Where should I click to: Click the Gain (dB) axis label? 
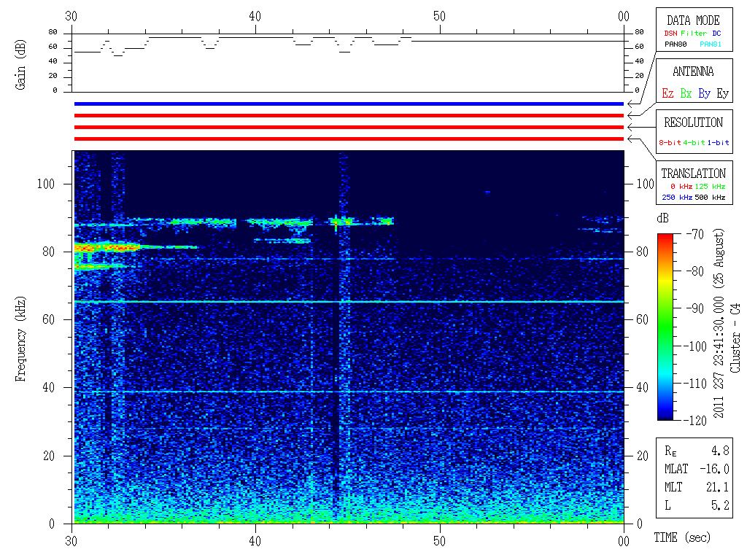(20, 64)
